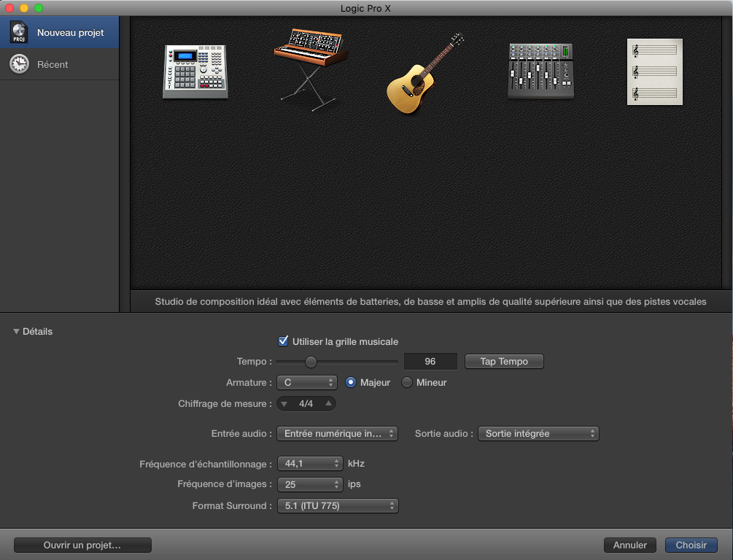Choose the sheet music score template

point(654,71)
